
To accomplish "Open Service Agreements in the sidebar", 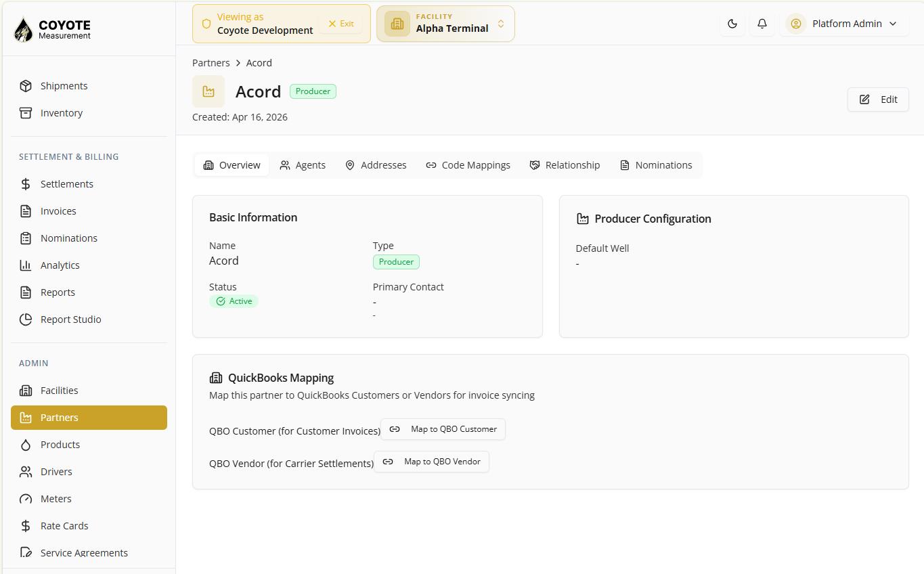I will coord(89,553).
